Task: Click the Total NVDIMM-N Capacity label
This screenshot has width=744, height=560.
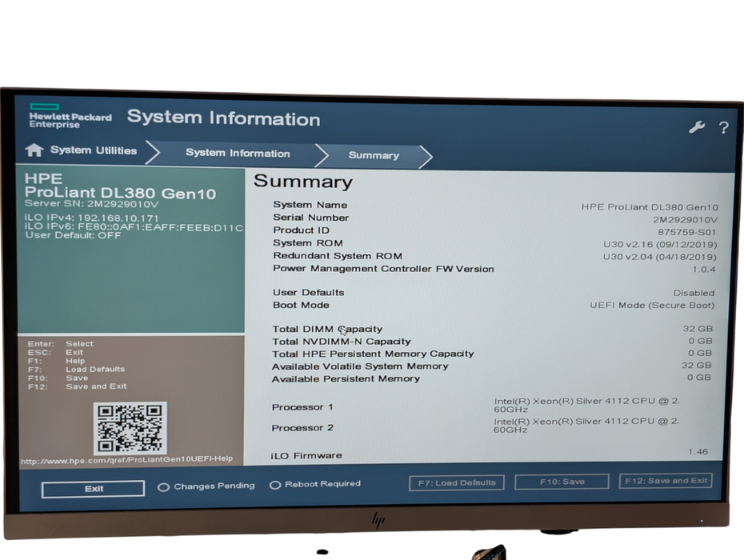Action: 342,342
